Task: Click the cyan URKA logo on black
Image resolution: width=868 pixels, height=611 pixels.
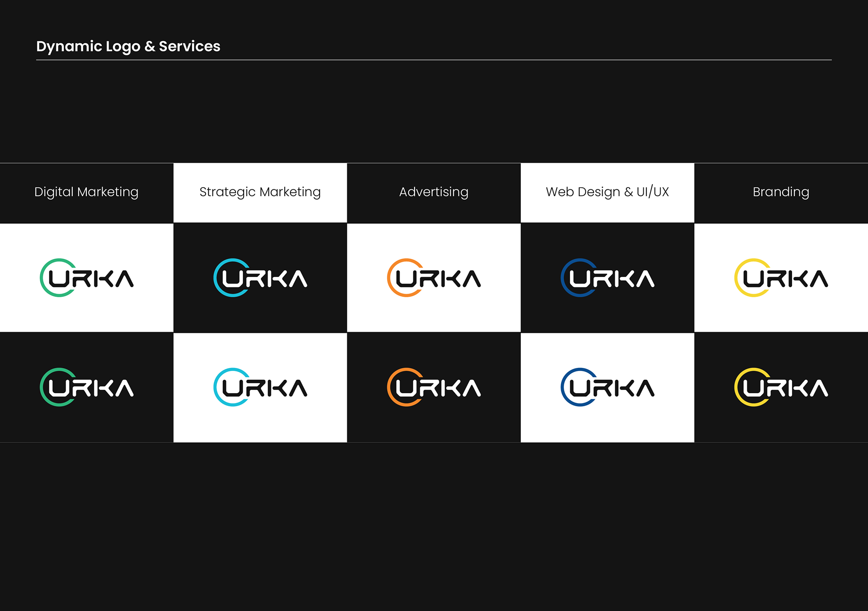Action: click(x=260, y=278)
